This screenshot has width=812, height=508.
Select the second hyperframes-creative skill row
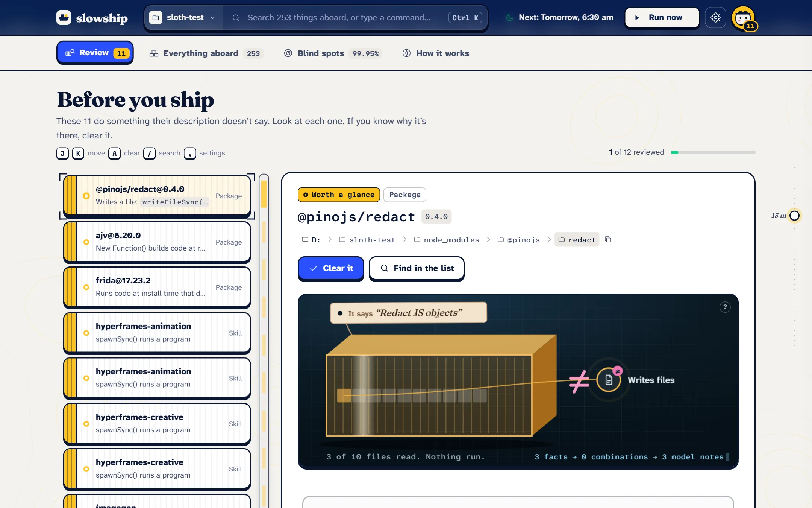coord(157,469)
